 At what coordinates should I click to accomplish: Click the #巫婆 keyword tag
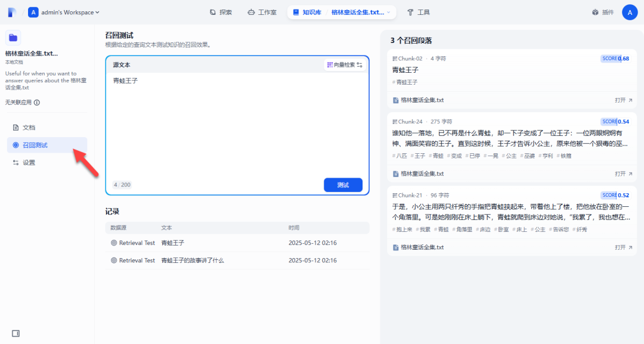(527, 156)
